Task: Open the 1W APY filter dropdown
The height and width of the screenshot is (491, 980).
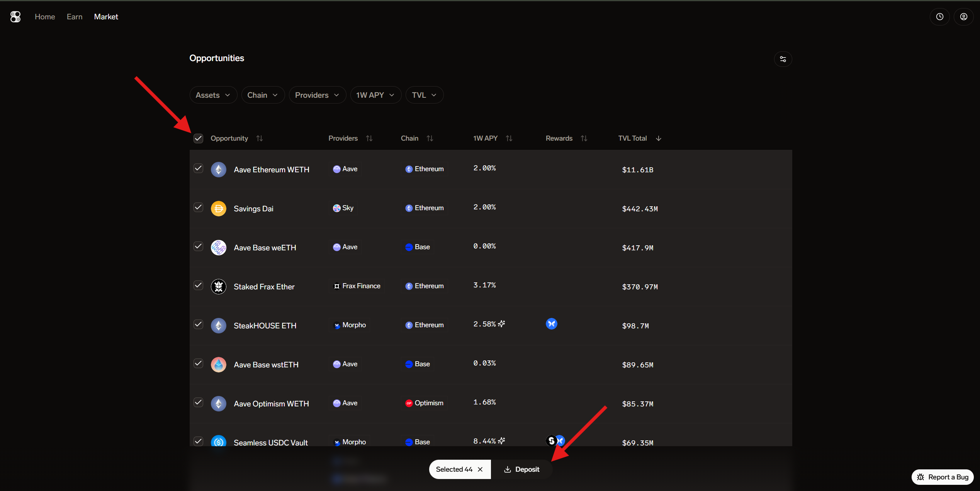Action: click(x=375, y=95)
